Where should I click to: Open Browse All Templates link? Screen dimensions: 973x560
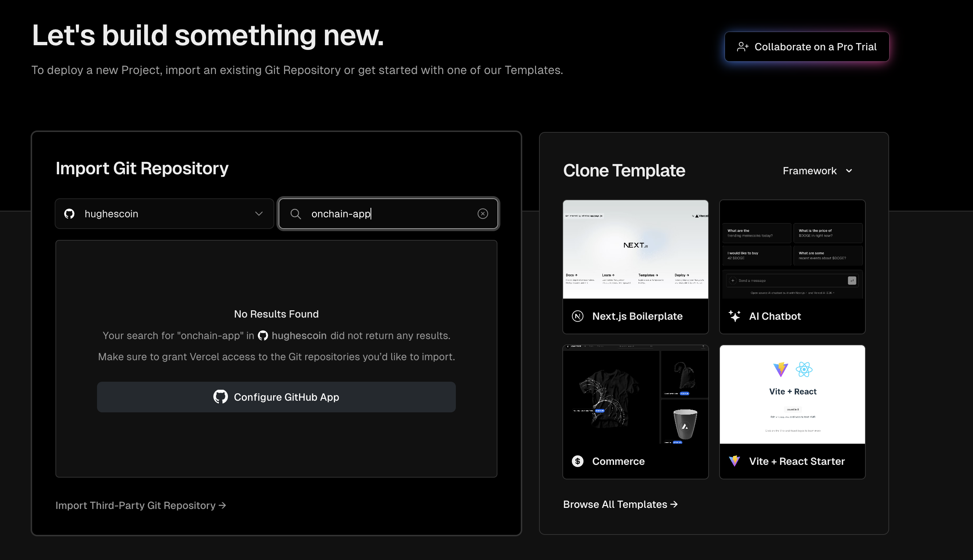[620, 504]
